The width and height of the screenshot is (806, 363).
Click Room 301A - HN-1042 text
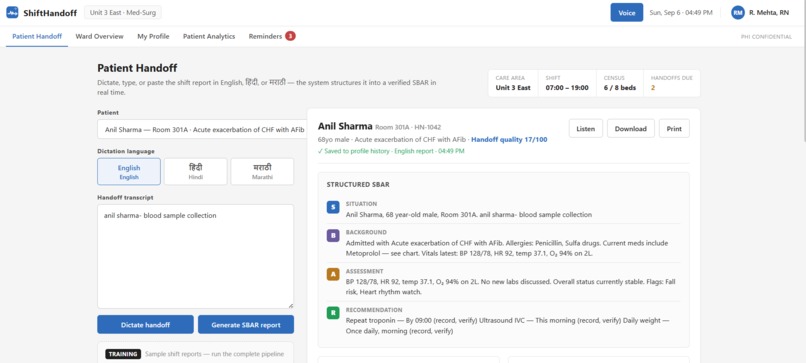408,128
